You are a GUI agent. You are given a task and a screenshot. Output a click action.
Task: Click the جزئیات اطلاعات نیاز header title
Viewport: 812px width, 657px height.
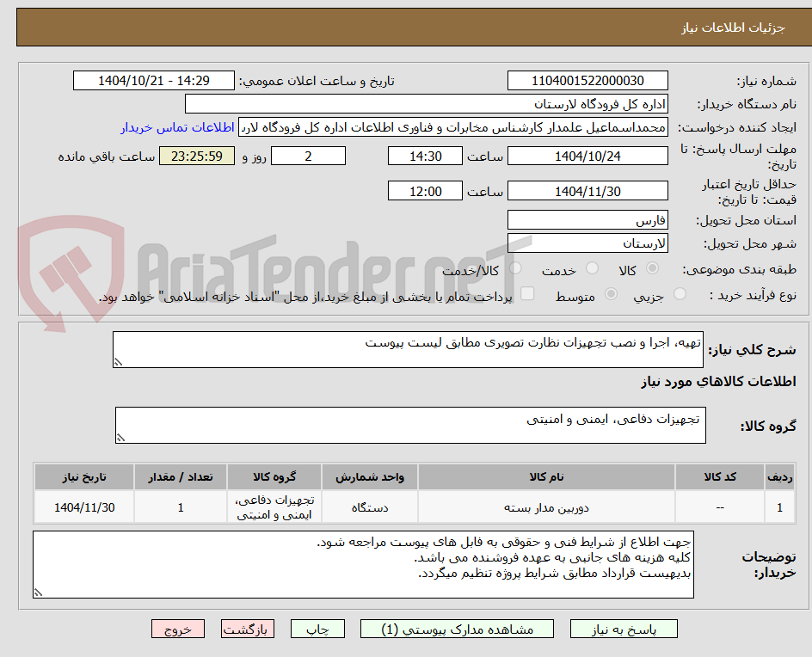point(733,28)
